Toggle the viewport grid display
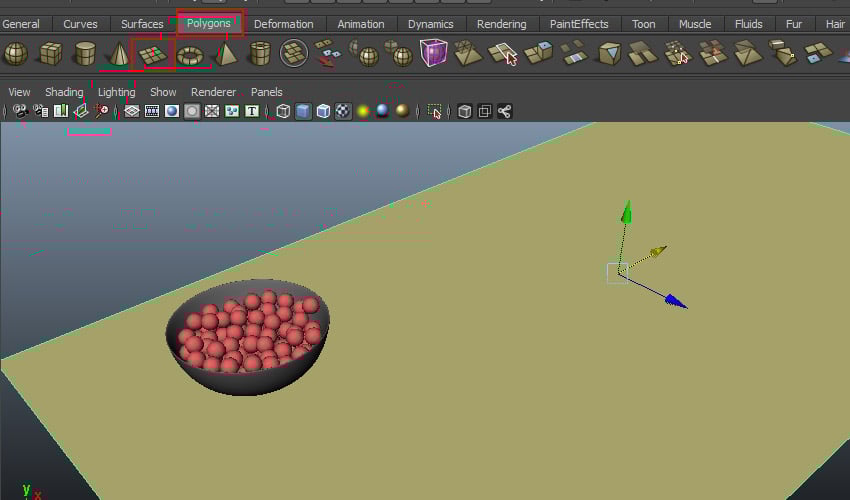The width and height of the screenshot is (850, 500). 132,111
